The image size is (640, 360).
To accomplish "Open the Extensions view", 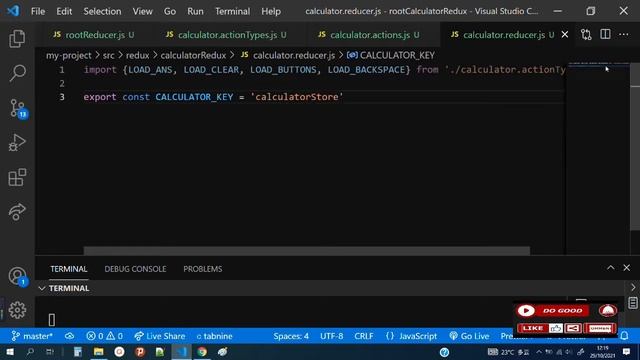I will coord(17,178).
